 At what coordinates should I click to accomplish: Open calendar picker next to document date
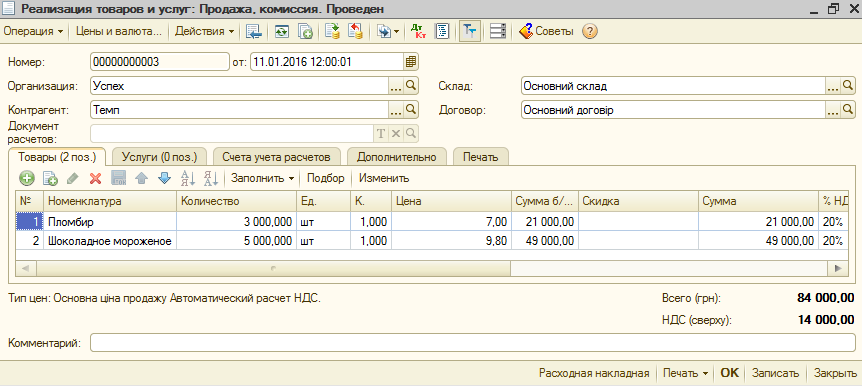[411, 62]
